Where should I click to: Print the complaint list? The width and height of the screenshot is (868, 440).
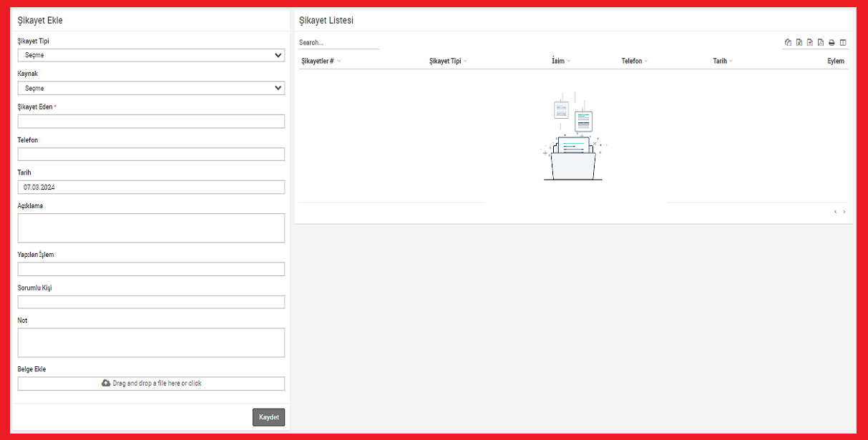[x=832, y=43]
